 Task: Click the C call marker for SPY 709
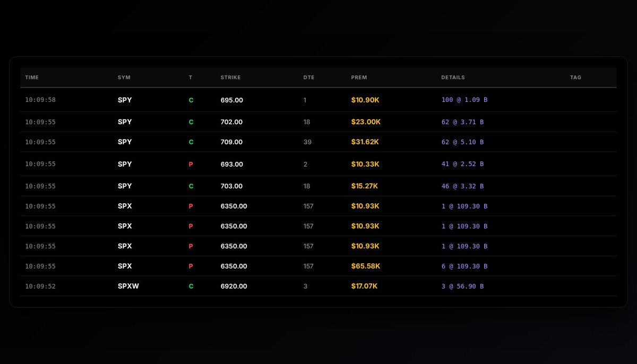pos(191,142)
